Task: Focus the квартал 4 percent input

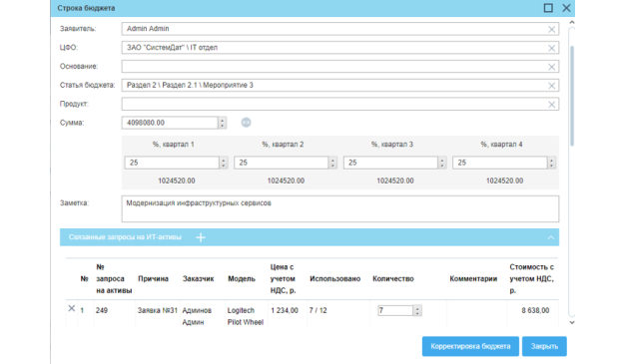Action: pos(500,163)
